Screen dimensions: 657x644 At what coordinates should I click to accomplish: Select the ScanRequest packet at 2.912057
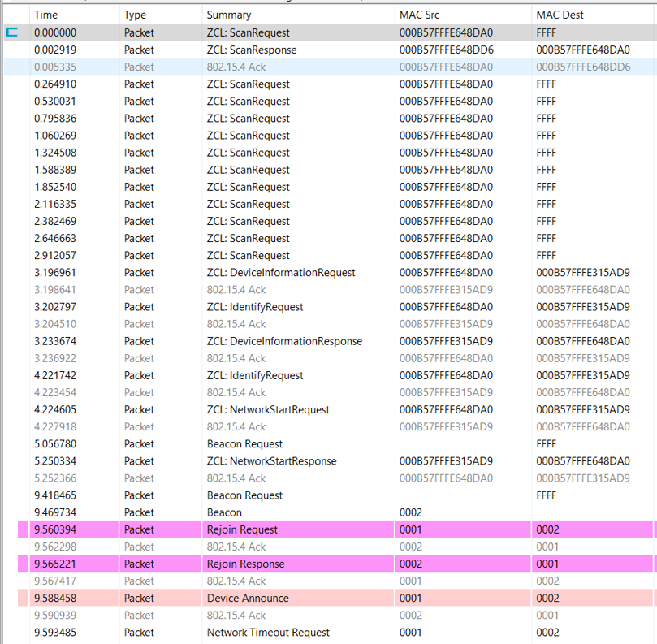[x=248, y=256]
